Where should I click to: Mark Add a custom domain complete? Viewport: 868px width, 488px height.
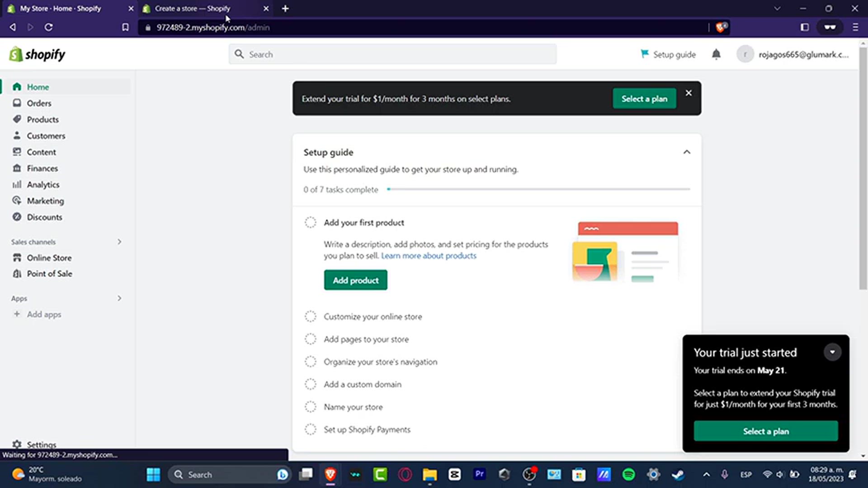(311, 384)
